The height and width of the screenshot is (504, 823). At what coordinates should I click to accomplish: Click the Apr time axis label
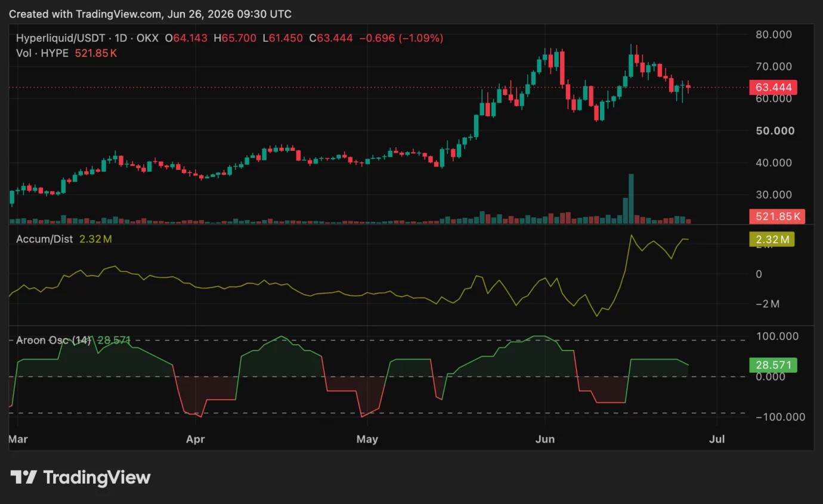point(195,440)
